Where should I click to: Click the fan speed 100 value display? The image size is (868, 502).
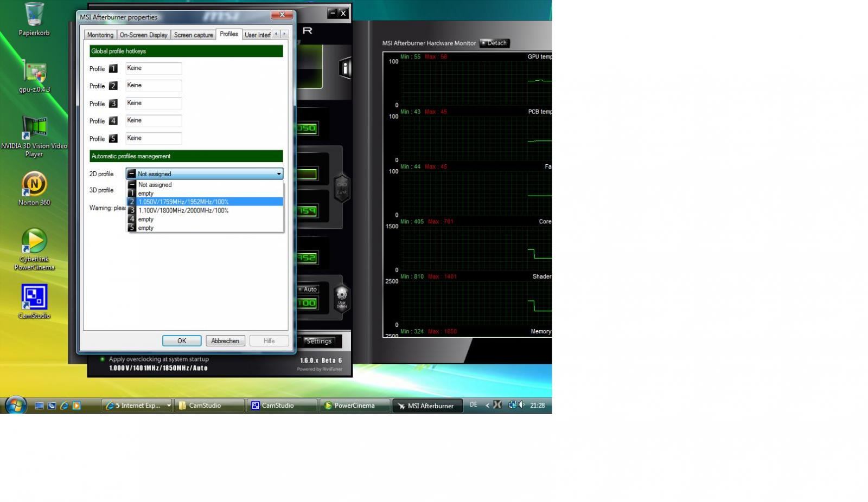click(x=307, y=303)
